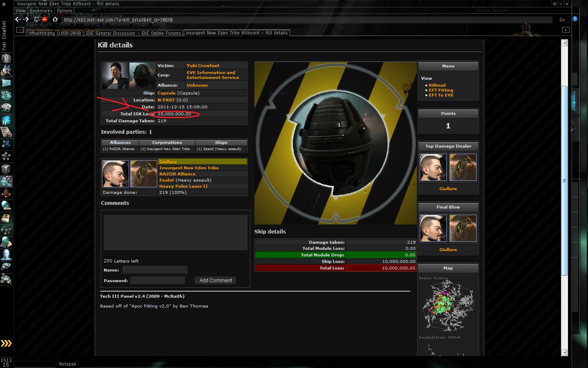Viewport: 588px width, 368px height.
Task: Switch to the influence.png tab
Action: coord(55,33)
